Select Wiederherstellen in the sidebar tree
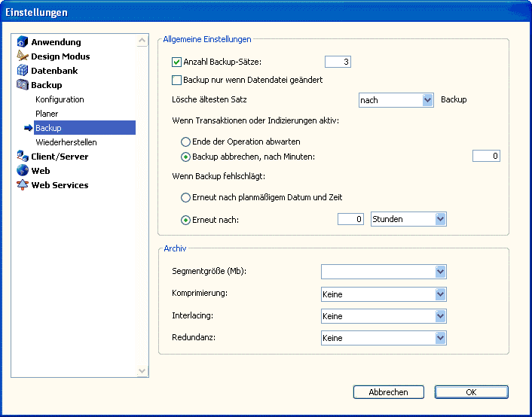This screenshot has height=417, width=532. pos(66,142)
